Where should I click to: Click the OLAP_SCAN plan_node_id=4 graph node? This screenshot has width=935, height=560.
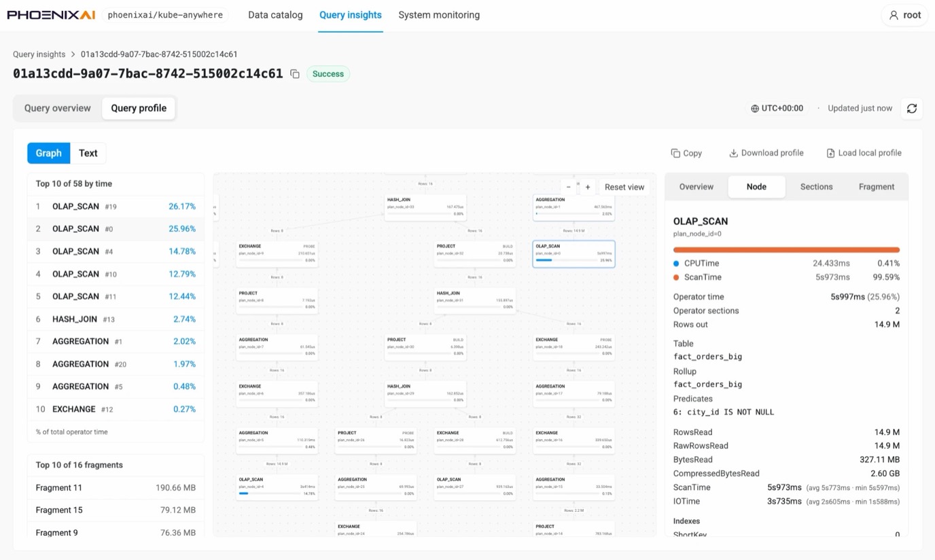(277, 487)
